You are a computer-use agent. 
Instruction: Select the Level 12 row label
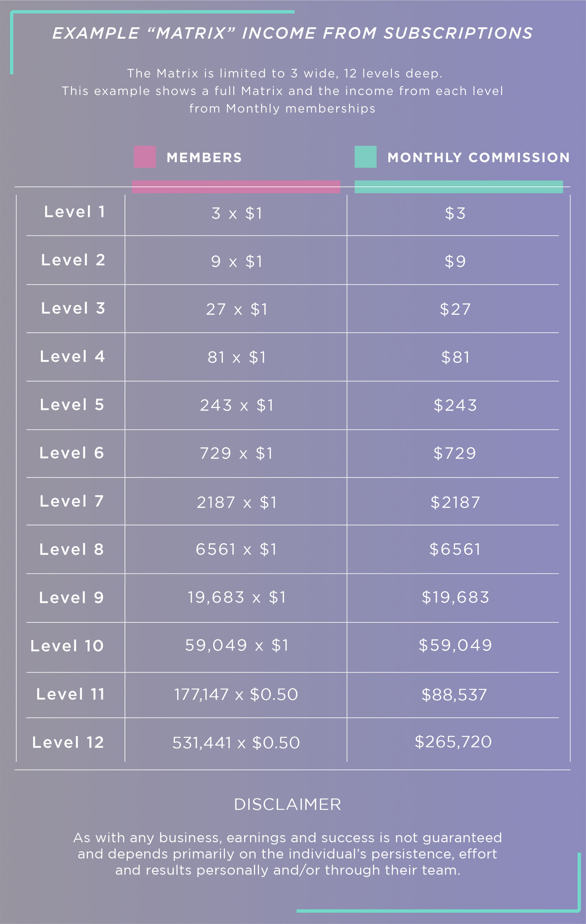point(68,742)
